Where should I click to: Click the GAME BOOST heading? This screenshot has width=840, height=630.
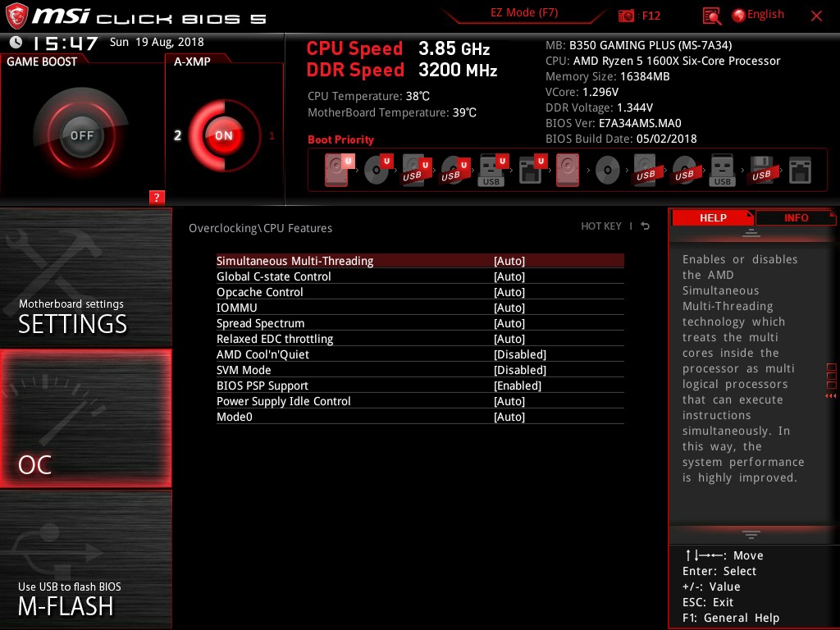(42, 62)
